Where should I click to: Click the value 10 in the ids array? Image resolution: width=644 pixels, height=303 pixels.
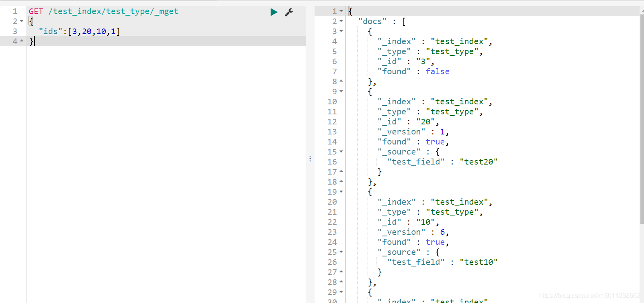coord(101,31)
